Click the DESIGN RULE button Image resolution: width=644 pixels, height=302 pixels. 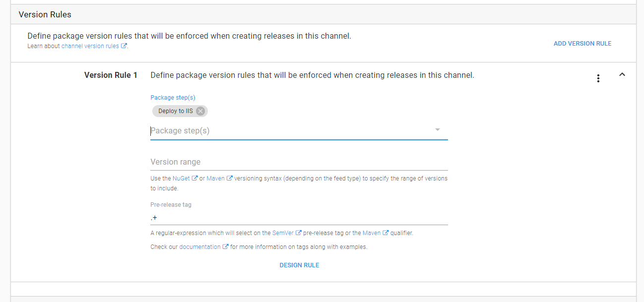tap(299, 265)
